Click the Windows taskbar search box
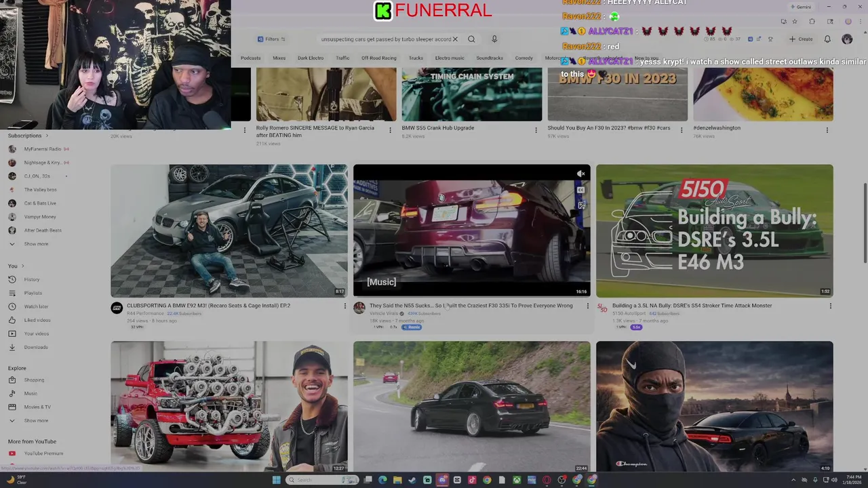The height and width of the screenshot is (488, 868). click(x=323, y=480)
